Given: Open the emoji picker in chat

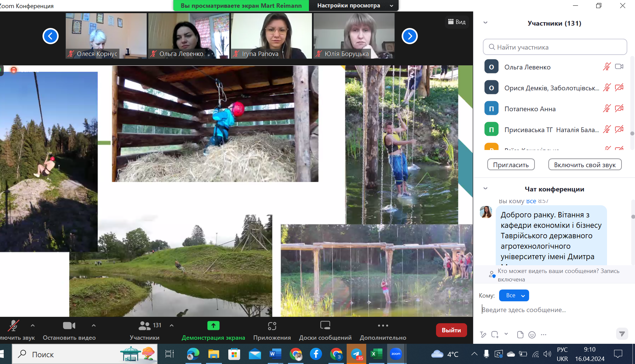Looking at the screenshot, I should coord(532,335).
